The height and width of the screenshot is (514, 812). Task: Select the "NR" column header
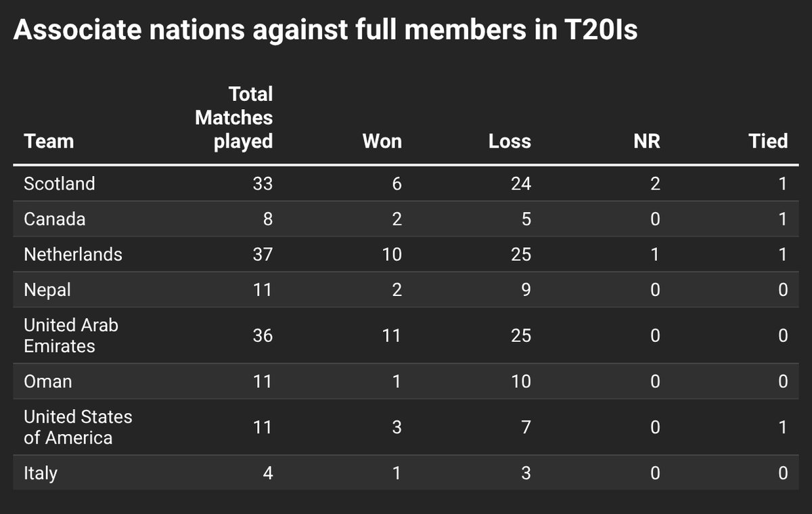(647, 141)
